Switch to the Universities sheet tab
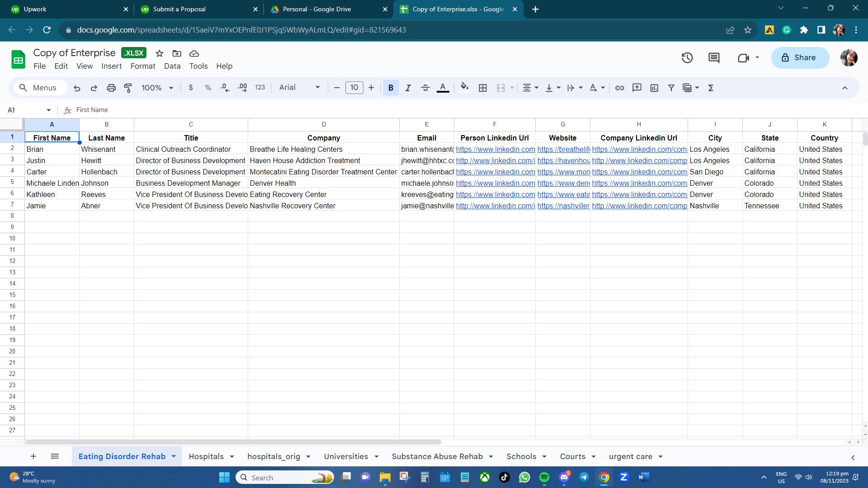This screenshot has height=488, width=868. click(x=345, y=456)
